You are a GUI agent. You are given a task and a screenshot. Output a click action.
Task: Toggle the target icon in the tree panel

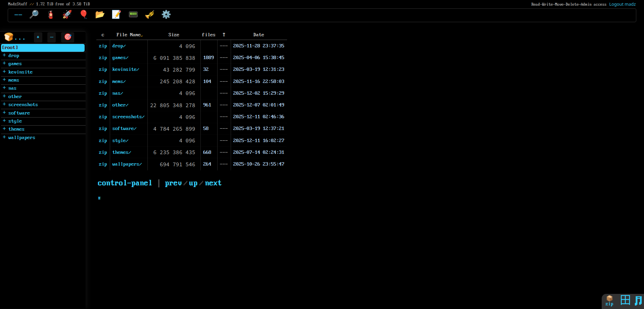(68, 37)
